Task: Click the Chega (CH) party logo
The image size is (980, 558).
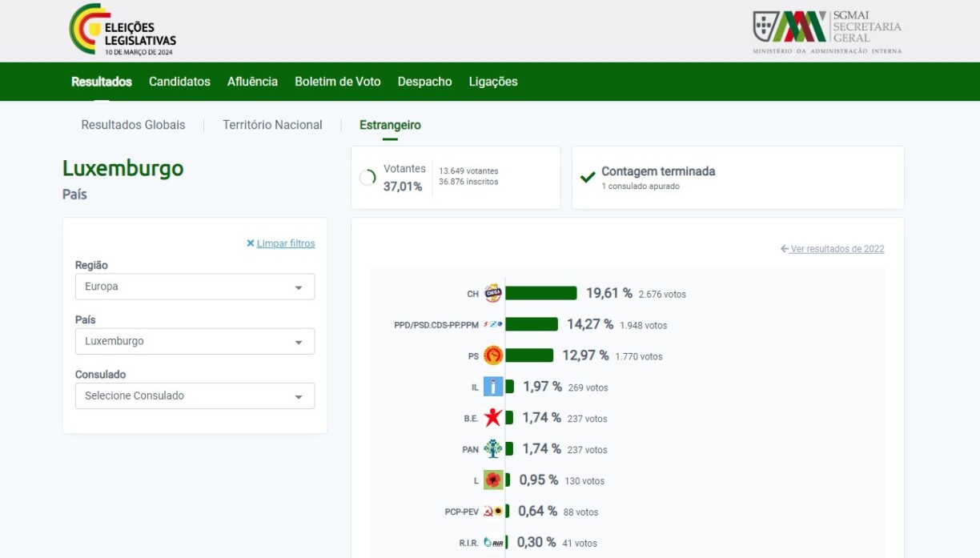Action: point(493,294)
